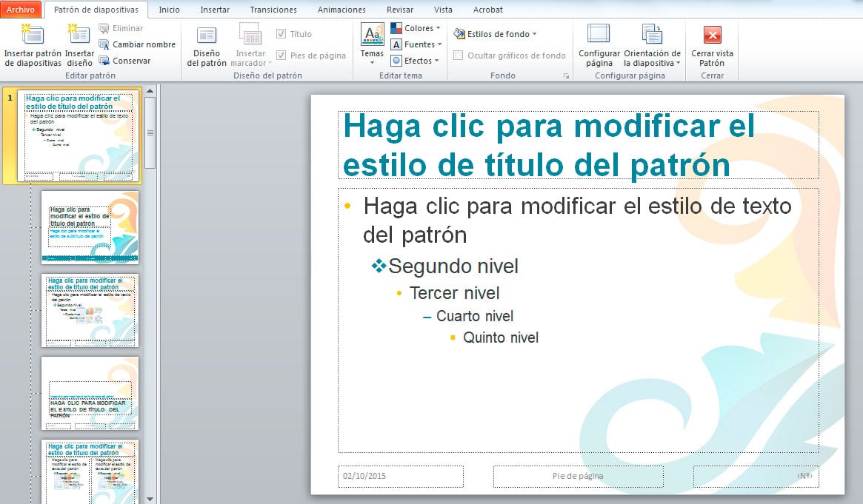The width and height of the screenshot is (863, 504).
Task: Select two content layout thumbnail
Action: click(90, 471)
